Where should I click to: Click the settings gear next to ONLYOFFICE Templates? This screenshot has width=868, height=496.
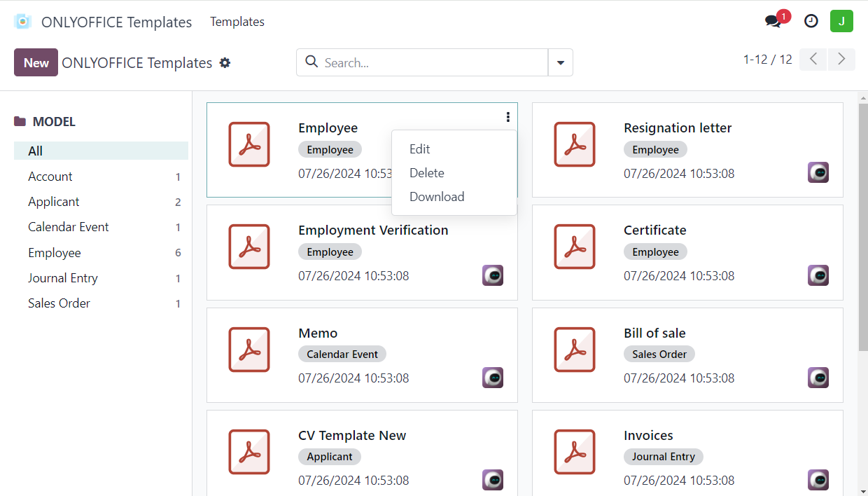point(225,63)
